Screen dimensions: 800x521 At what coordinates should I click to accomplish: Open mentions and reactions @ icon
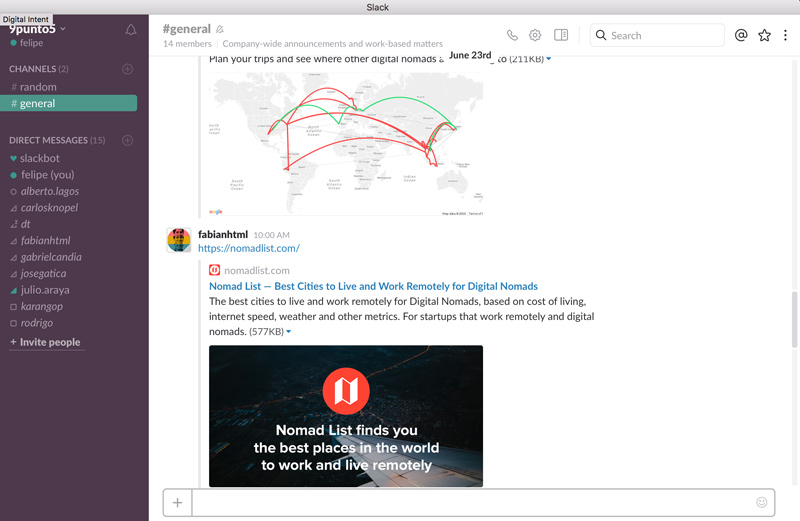(x=741, y=35)
